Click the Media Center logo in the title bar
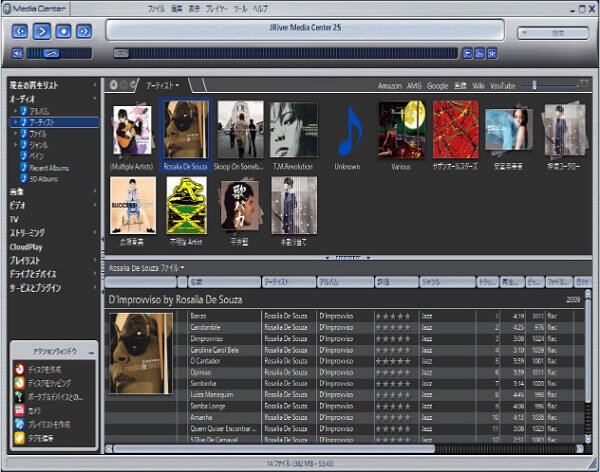 34,8
